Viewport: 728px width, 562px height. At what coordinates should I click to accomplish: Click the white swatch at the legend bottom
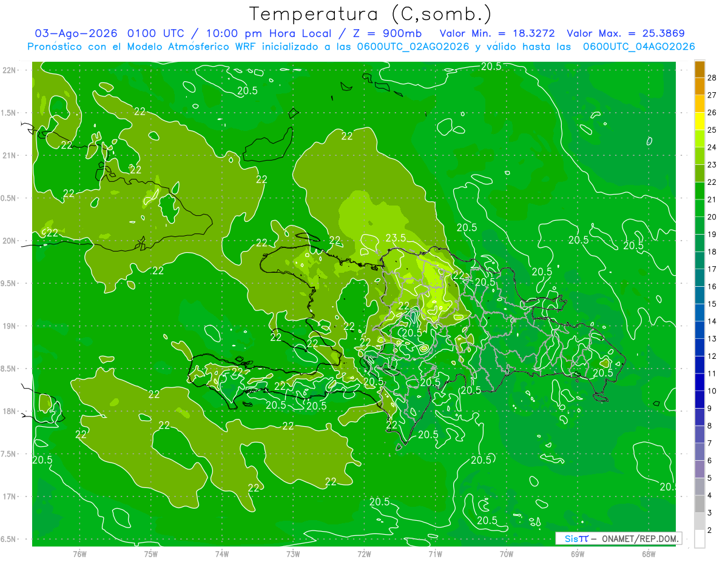point(699,539)
